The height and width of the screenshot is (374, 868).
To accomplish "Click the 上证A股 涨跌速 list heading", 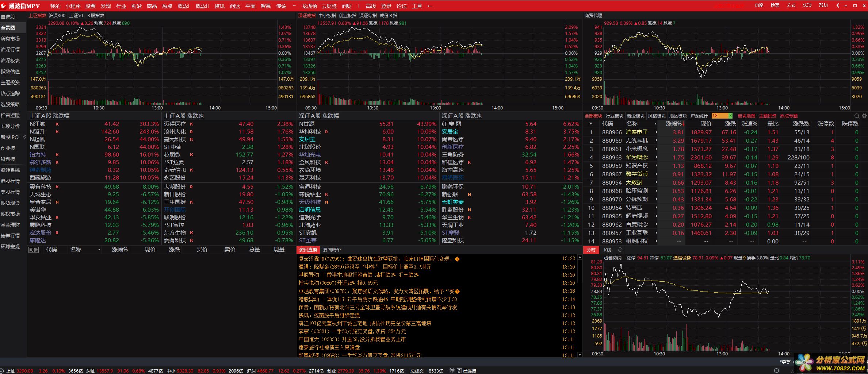I will point(184,116).
